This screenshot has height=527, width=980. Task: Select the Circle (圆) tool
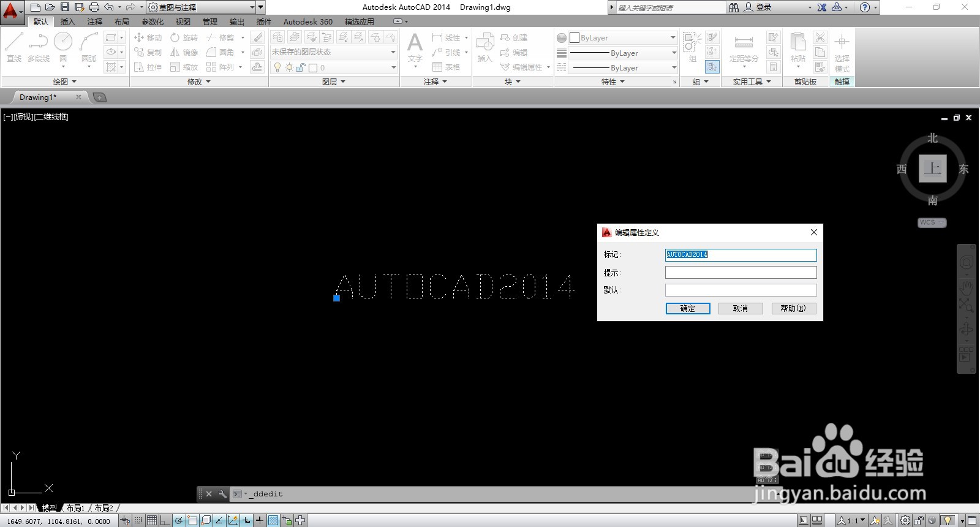coord(63,47)
